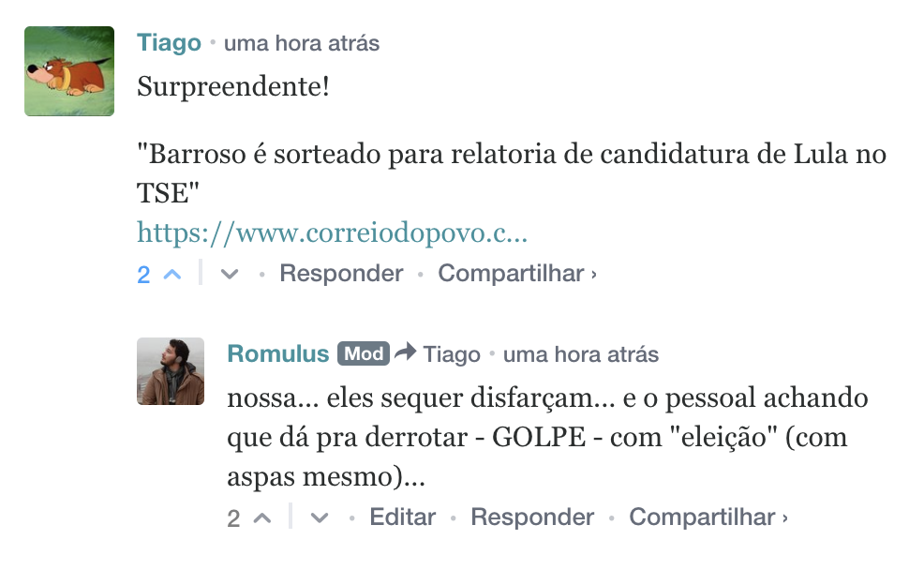
Task: Expand Compartilhar options on Tiago's comment
Action: (517, 274)
